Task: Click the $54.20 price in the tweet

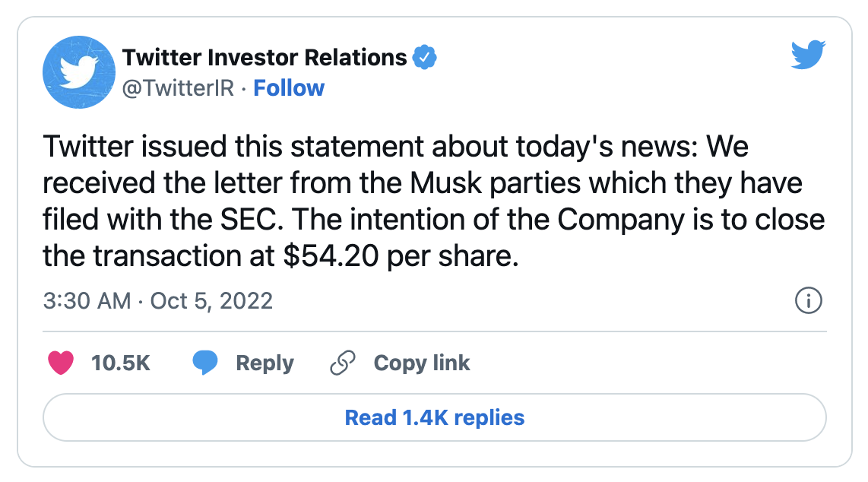Action: click(331, 256)
